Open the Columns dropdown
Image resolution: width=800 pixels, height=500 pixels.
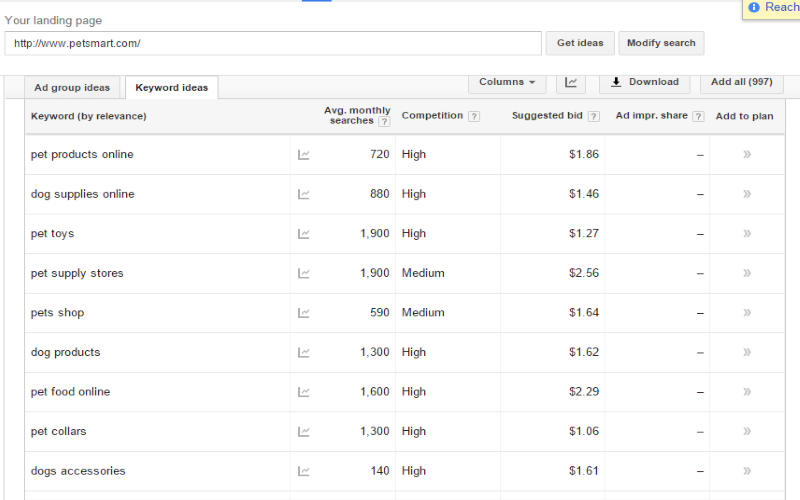pyautogui.click(x=507, y=82)
